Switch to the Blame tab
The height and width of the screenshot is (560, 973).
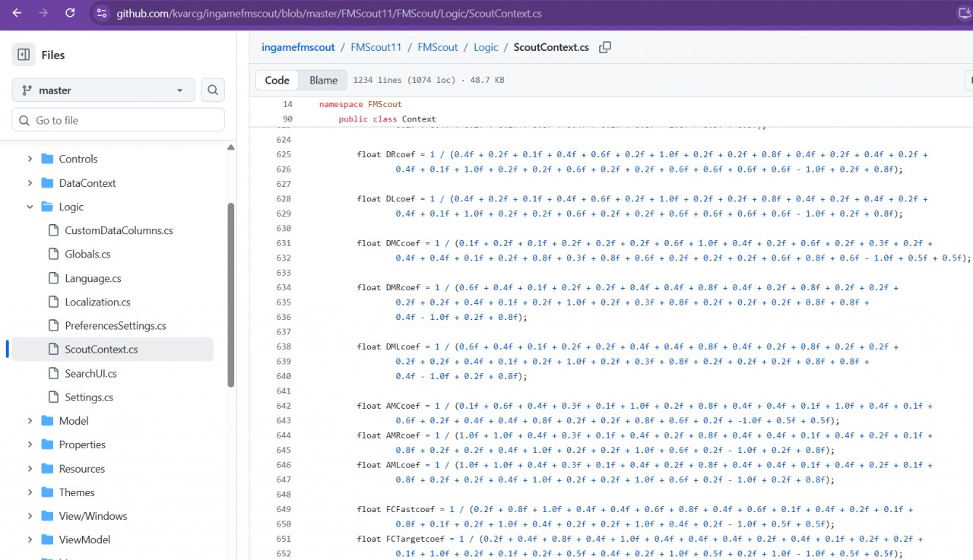(x=323, y=80)
